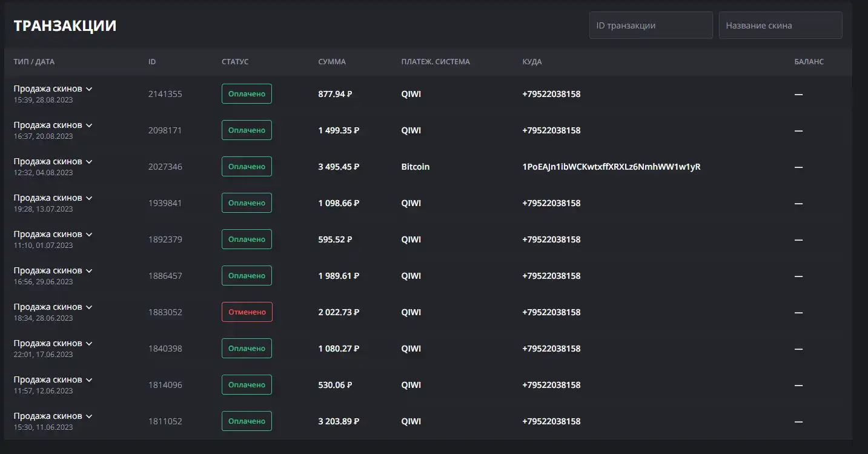Click the СУММА column header
This screenshot has width=868, height=454.
tap(332, 62)
